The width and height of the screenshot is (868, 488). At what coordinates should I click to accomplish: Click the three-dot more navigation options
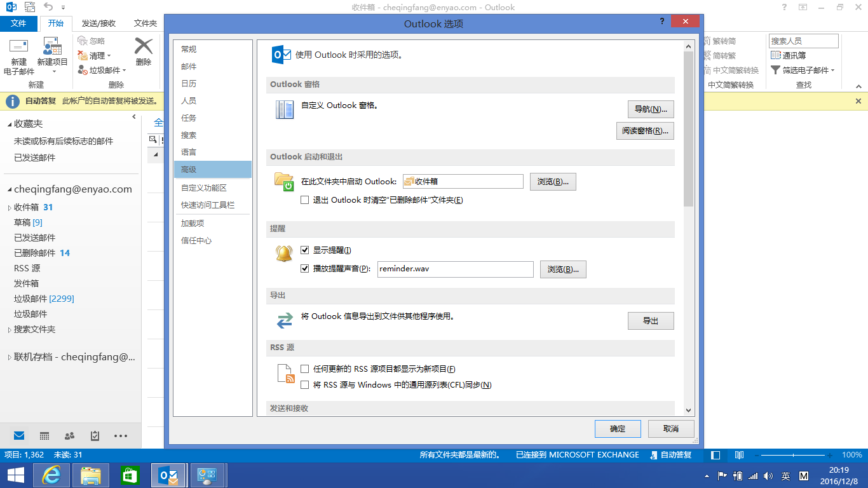tap(121, 436)
